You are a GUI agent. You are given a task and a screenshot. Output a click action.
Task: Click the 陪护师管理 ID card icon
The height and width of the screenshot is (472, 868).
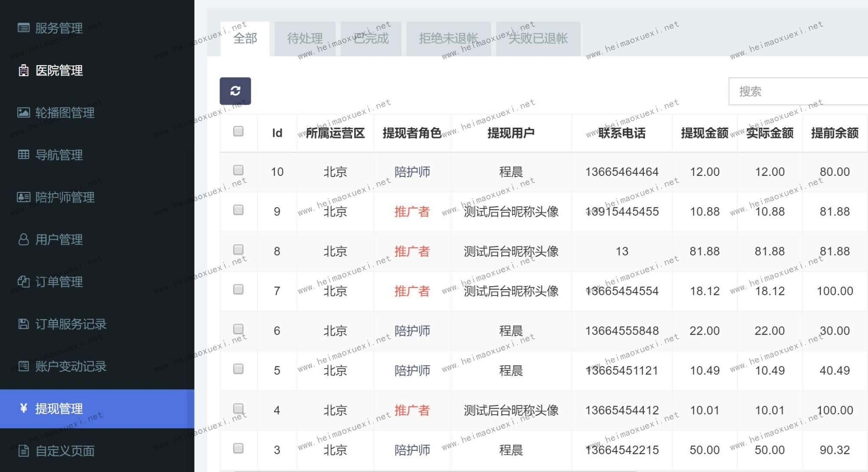[x=23, y=197]
